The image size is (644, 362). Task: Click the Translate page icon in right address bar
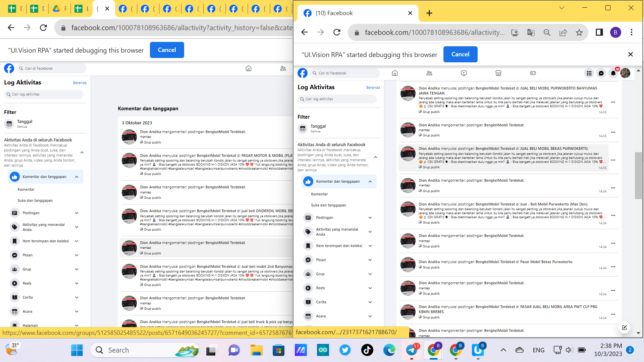tap(531, 33)
